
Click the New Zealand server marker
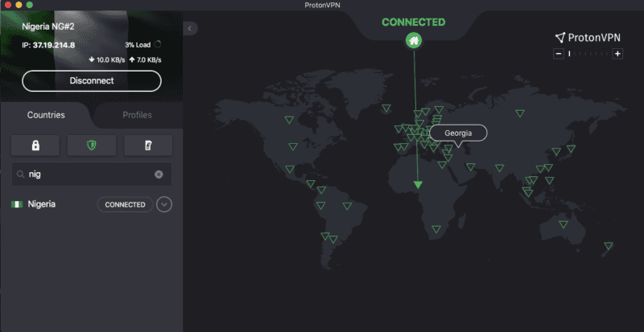click(x=609, y=246)
